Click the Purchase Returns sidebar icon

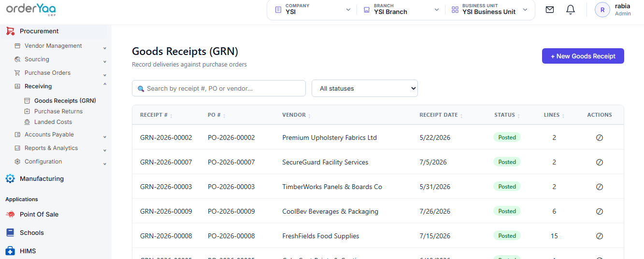[x=27, y=111]
